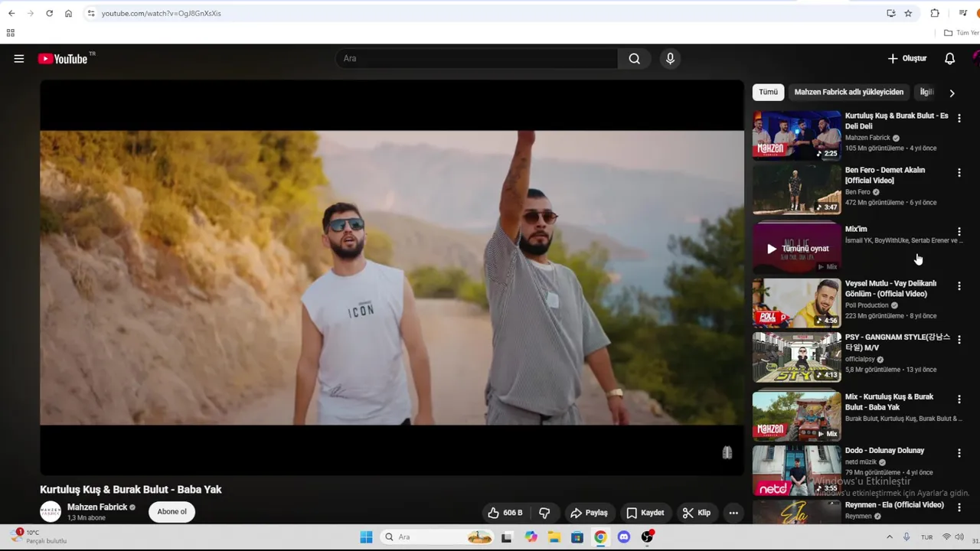Share the video with Paylaş
The height and width of the screenshot is (551, 980).
click(x=589, y=513)
